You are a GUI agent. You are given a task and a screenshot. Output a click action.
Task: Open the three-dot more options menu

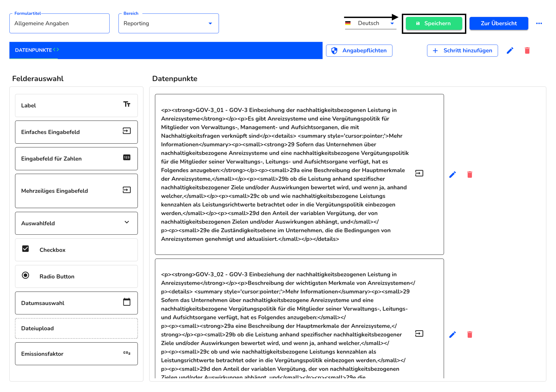click(539, 23)
